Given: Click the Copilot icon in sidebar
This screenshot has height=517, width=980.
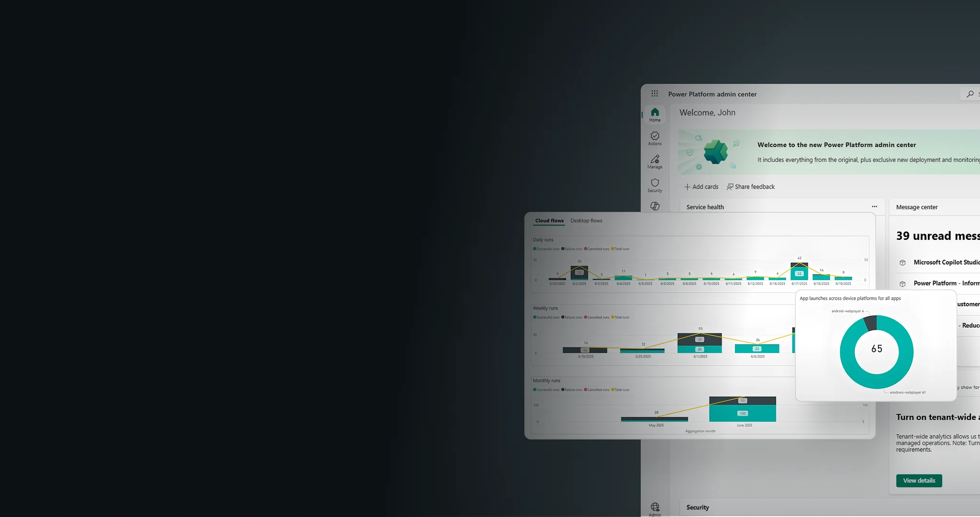Looking at the screenshot, I should pyautogui.click(x=655, y=206).
